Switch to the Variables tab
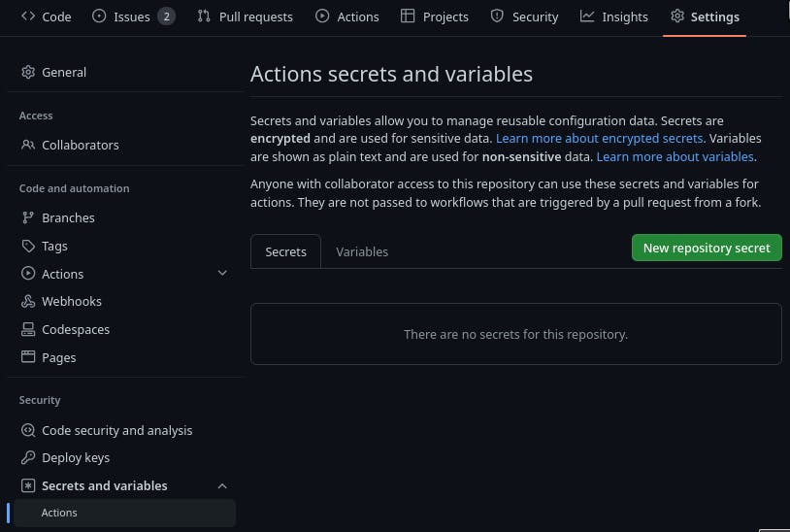790x532 pixels. tap(362, 251)
